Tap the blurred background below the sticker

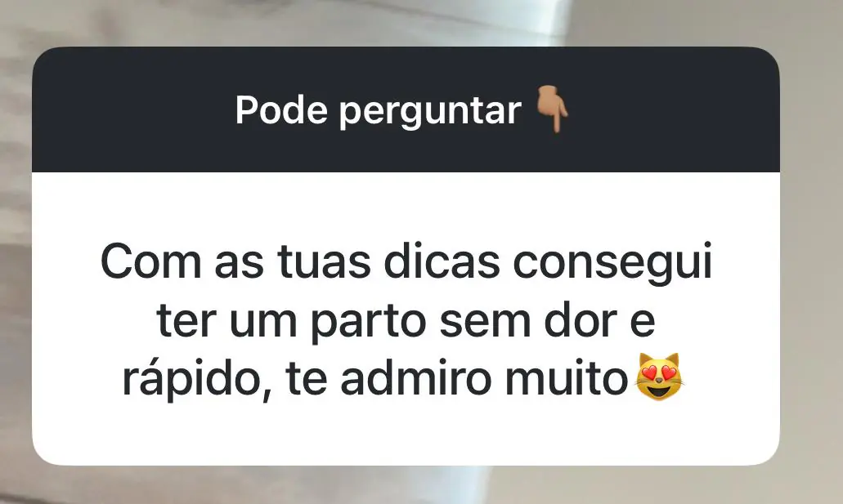[x=422, y=485]
